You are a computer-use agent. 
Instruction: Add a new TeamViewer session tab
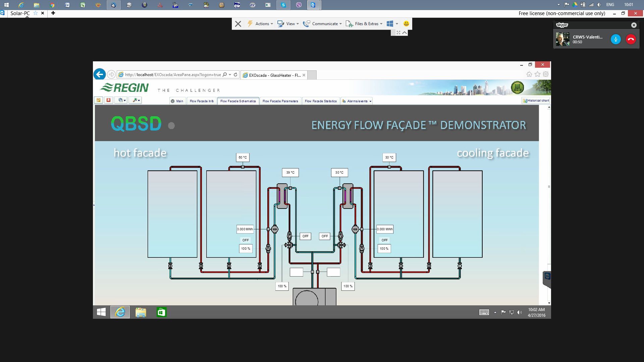(53, 13)
